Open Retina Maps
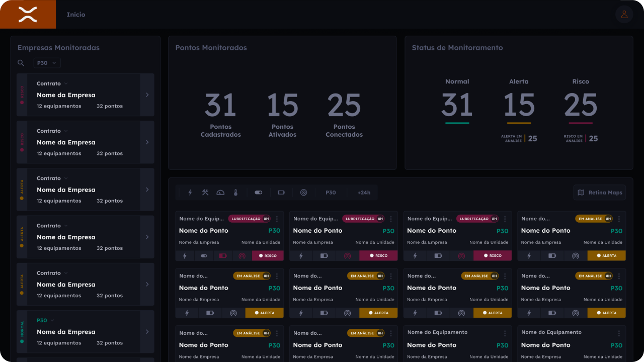This screenshot has width=644, height=362. (x=600, y=193)
